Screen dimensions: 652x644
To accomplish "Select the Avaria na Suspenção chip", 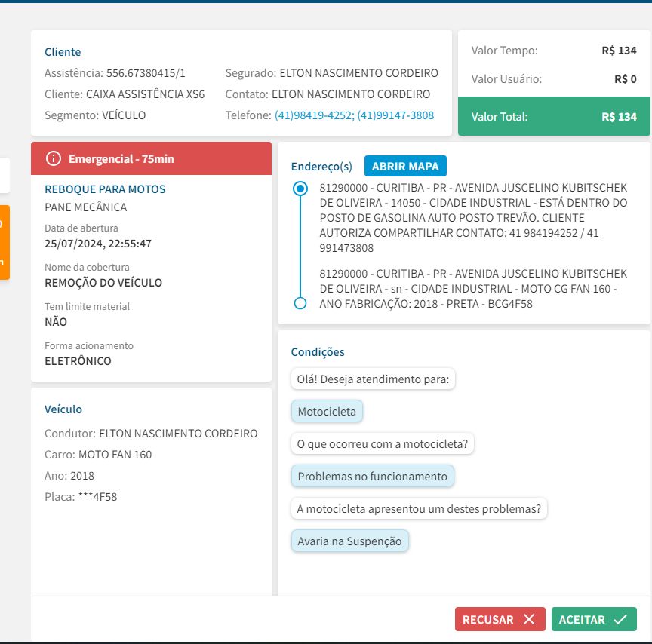I will pyautogui.click(x=350, y=541).
